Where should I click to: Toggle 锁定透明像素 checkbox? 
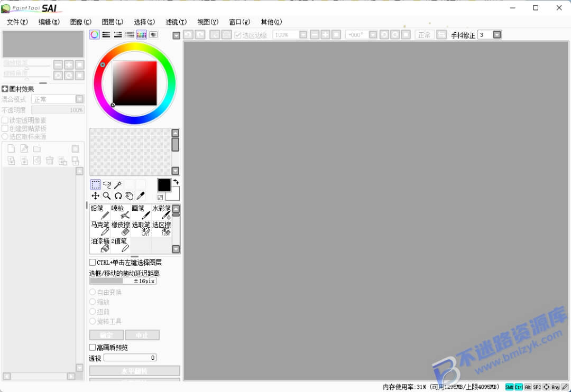coord(5,120)
